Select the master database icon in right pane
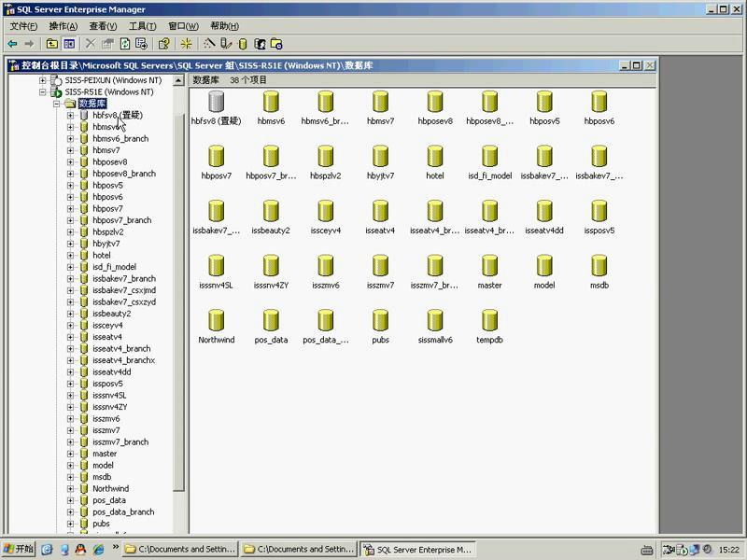 point(489,265)
